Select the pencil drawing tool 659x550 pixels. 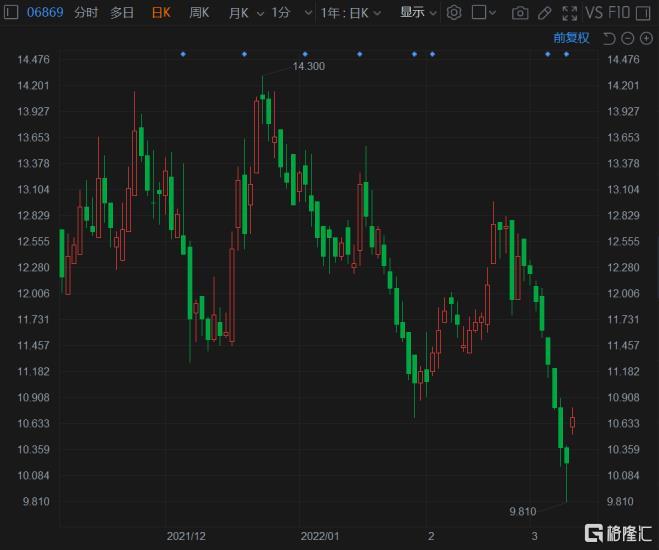point(544,13)
